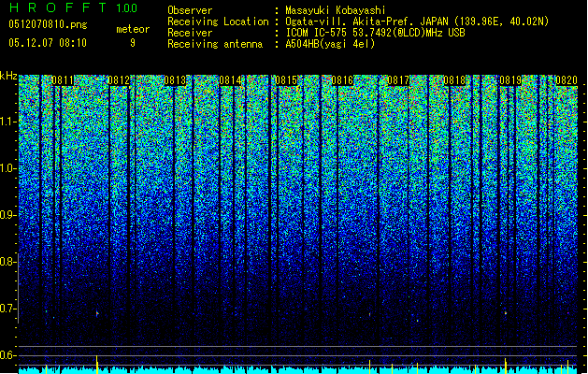Click the Receiving antenna label

[x=215, y=44]
